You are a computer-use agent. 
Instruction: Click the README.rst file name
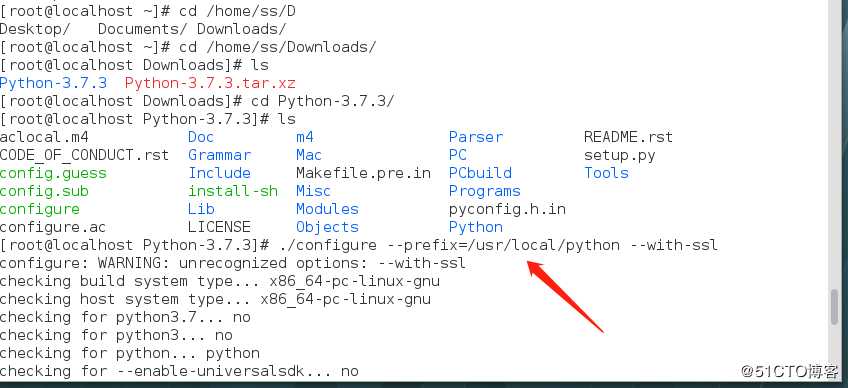628,137
